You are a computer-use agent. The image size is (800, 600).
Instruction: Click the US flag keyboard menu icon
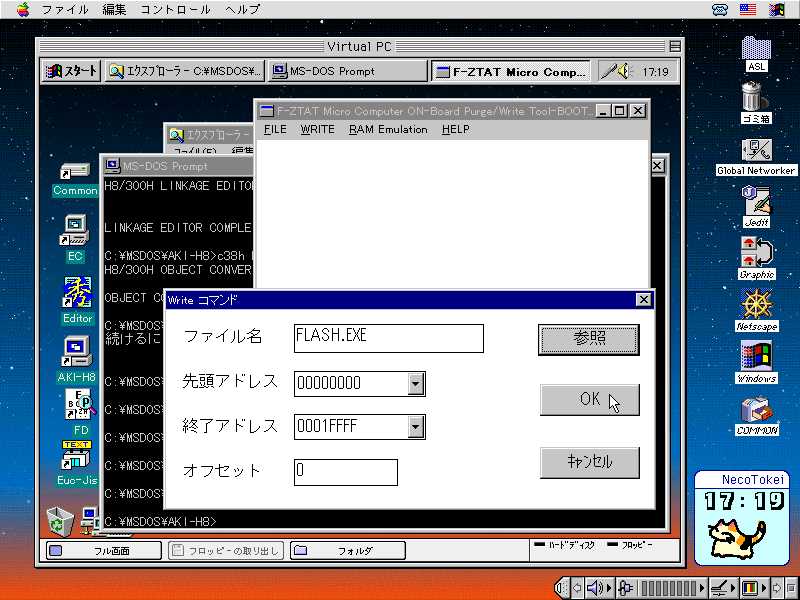[747, 9]
